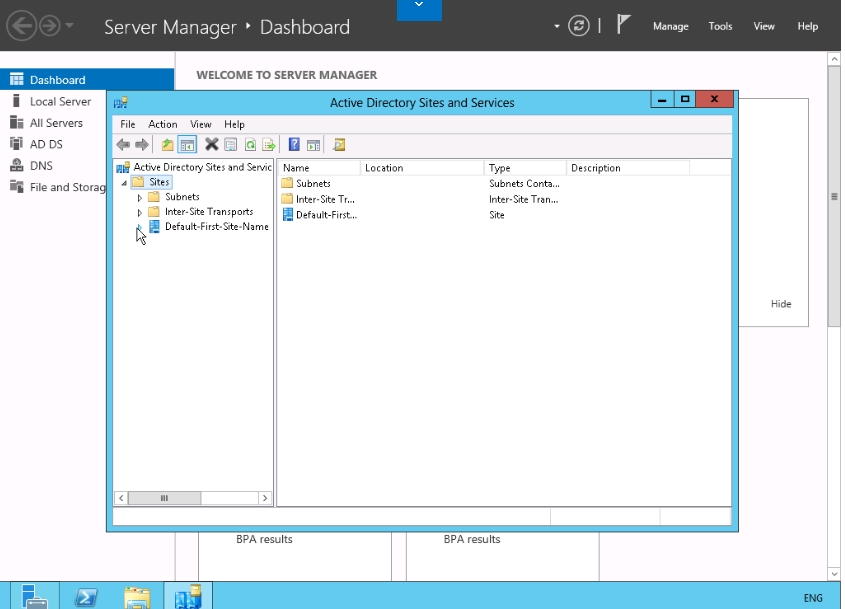Click the Up One Level toolbar icon
Image resolution: width=845 pixels, height=609 pixels.
tap(168, 145)
